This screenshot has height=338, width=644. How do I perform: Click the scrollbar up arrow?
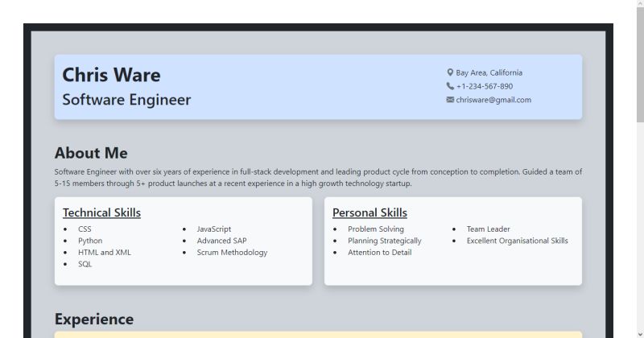(640, 3)
